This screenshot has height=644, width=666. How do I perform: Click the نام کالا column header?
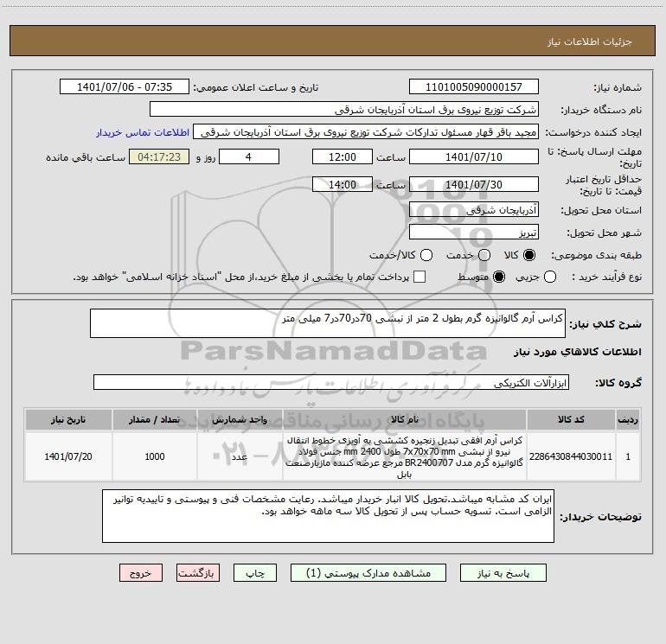405,419
